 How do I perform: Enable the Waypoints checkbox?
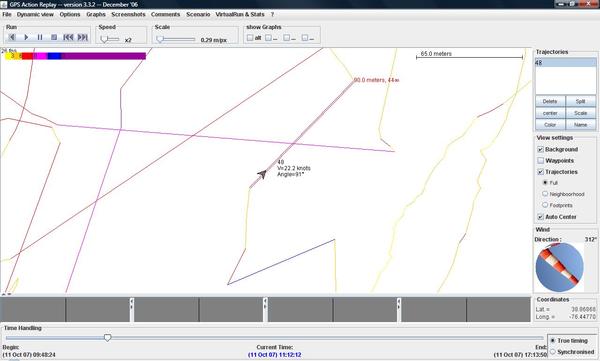point(540,160)
